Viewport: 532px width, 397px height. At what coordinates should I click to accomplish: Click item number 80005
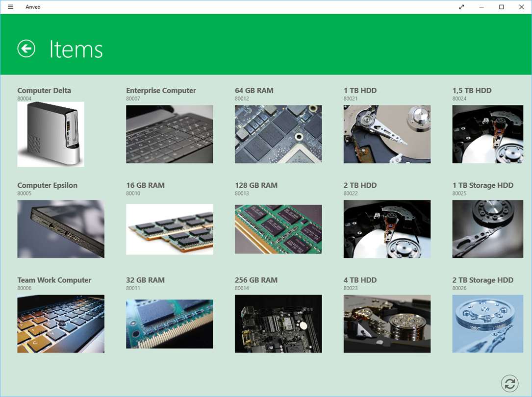(x=25, y=193)
